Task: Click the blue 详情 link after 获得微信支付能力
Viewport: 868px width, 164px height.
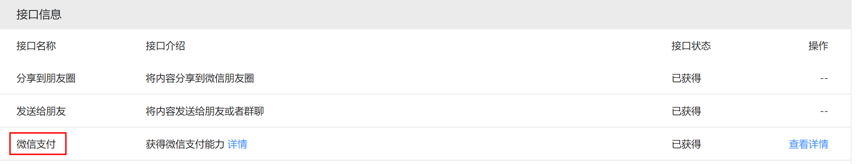Action: tap(237, 144)
